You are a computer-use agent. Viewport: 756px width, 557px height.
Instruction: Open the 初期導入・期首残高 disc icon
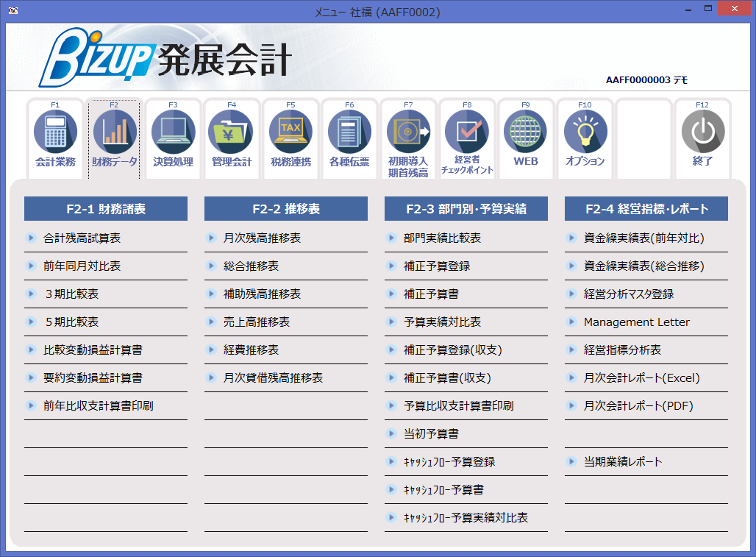click(408, 138)
